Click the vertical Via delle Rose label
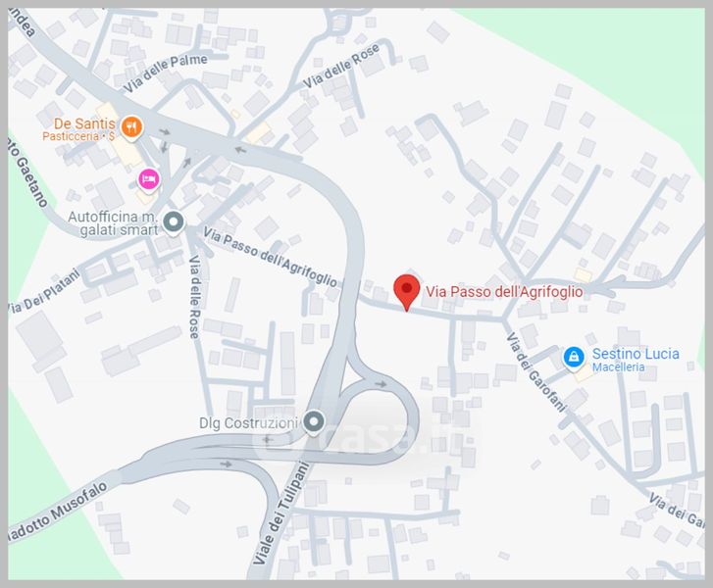The image size is (713, 588). click(x=194, y=297)
